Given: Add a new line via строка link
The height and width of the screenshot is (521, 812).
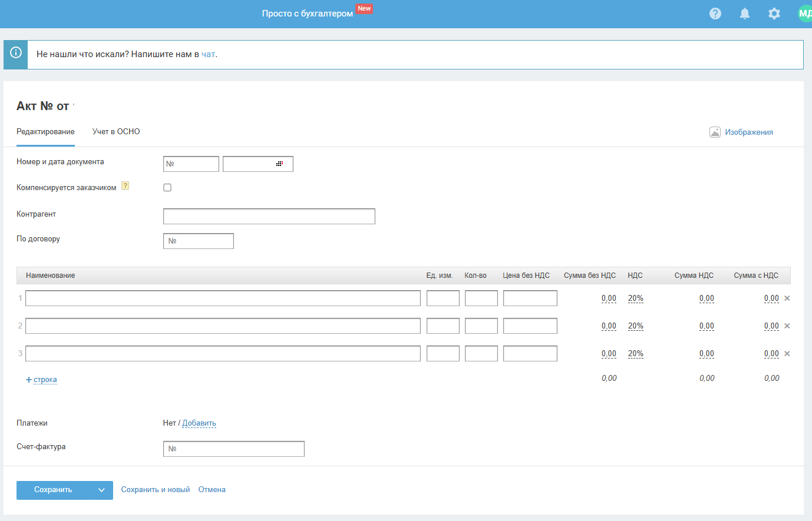Looking at the screenshot, I should [45, 380].
